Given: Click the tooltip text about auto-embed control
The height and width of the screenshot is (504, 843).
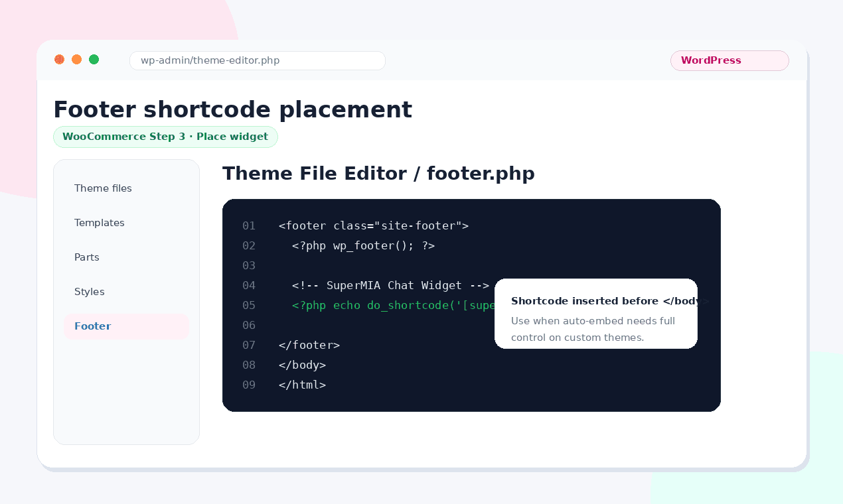Looking at the screenshot, I should (x=593, y=329).
